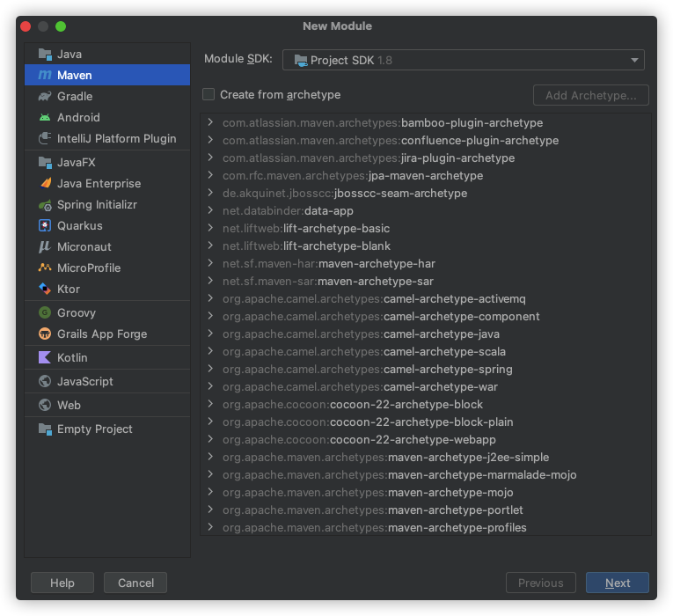Click the Previous button
Image resolution: width=673 pixels, height=616 pixels.
(541, 583)
